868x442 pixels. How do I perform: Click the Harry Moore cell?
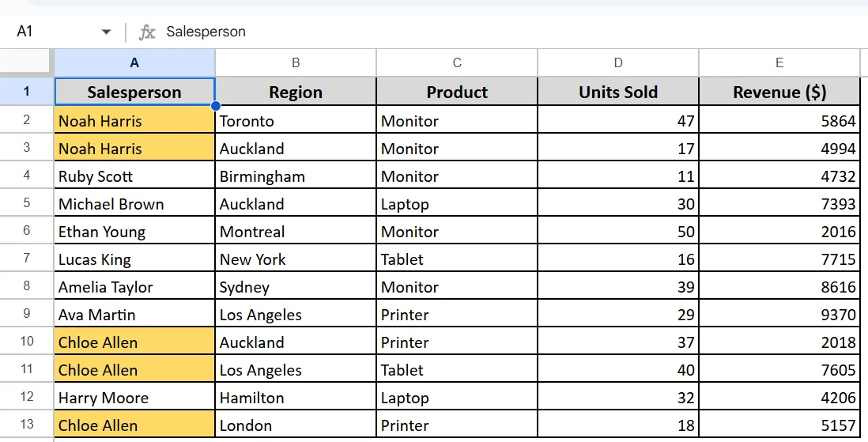pos(134,397)
